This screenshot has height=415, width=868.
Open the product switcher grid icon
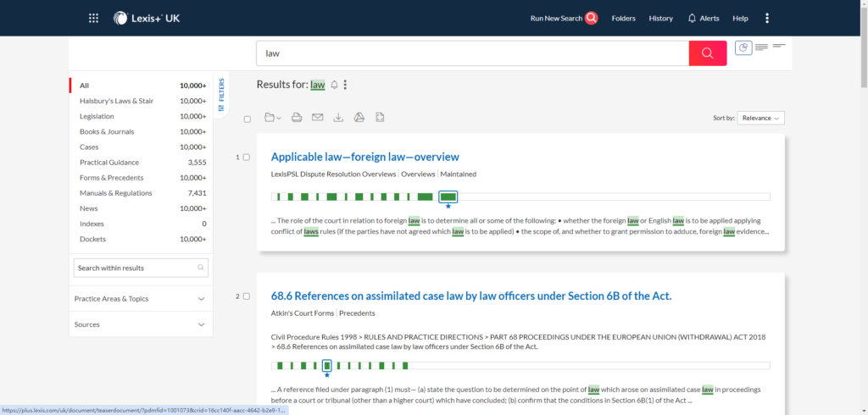coord(93,18)
